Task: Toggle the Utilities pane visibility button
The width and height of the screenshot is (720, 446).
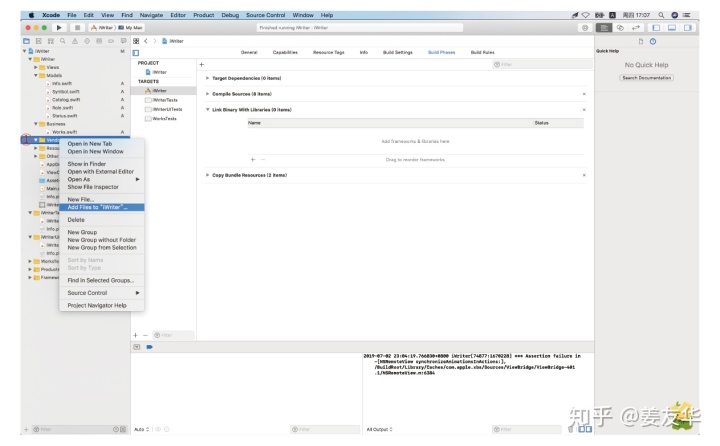Action: pos(687,28)
